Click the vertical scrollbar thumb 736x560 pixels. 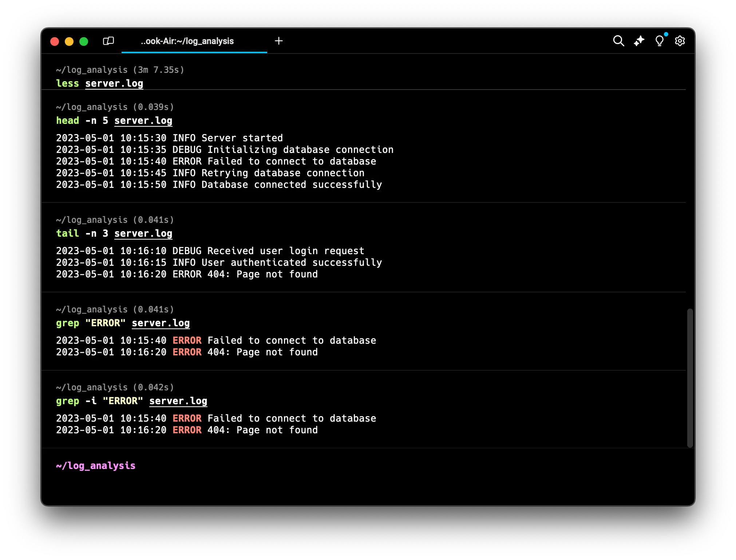pyautogui.click(x=690, y=378)
